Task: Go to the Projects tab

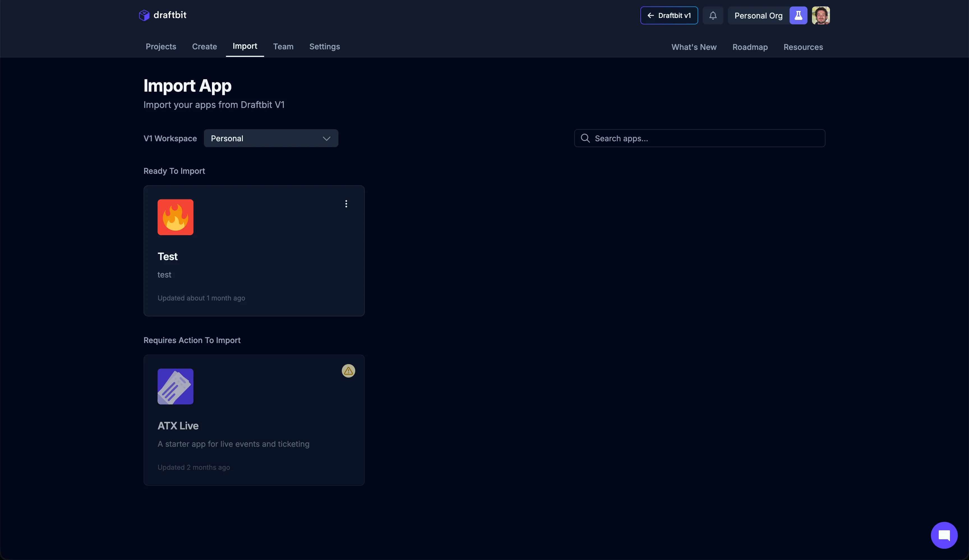Action: 161,47
